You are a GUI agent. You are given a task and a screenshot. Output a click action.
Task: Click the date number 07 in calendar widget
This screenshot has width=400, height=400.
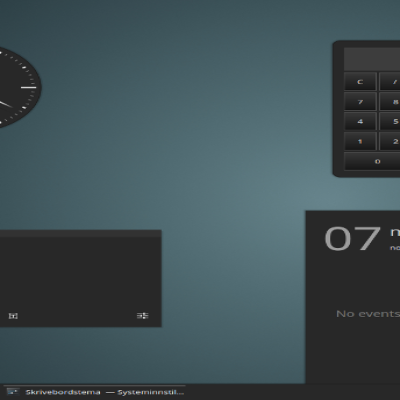pos(352,238)
